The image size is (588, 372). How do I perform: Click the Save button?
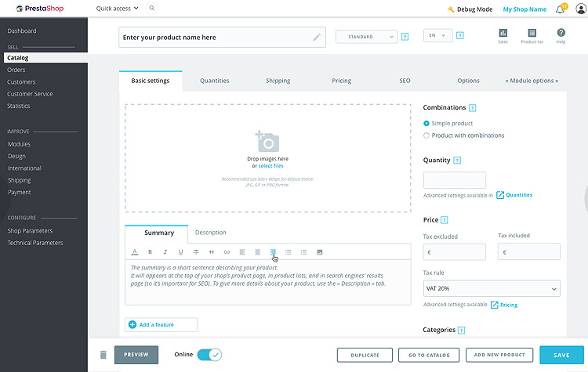[561, 355]
